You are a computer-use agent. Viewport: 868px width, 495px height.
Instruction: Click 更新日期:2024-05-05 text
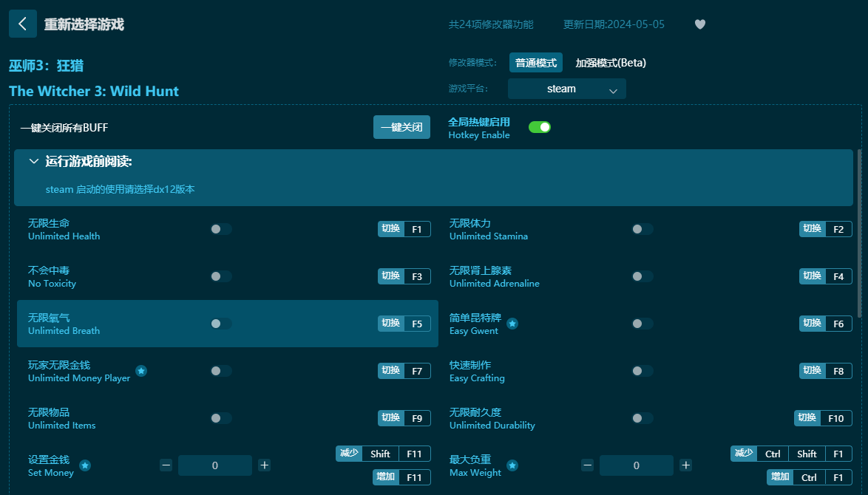tap(614, 24)
